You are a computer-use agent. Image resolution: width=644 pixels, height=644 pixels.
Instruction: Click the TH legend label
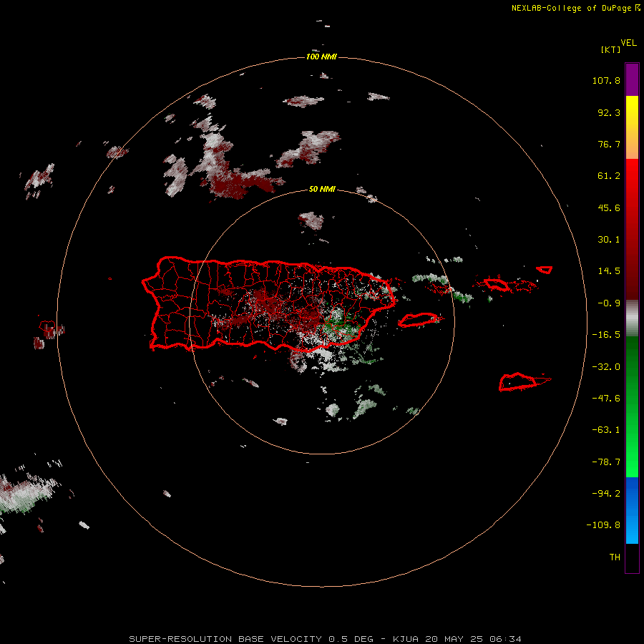point(615,557)
